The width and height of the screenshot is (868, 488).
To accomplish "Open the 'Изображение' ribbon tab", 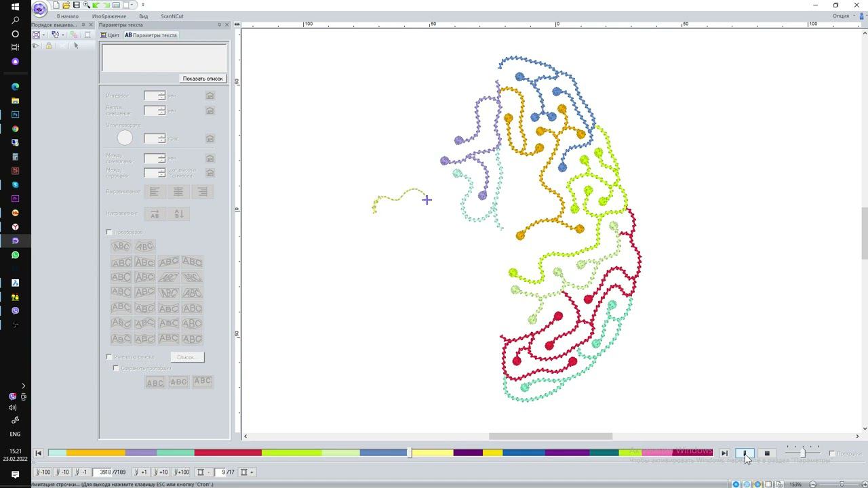I will [x=109, y=16].
